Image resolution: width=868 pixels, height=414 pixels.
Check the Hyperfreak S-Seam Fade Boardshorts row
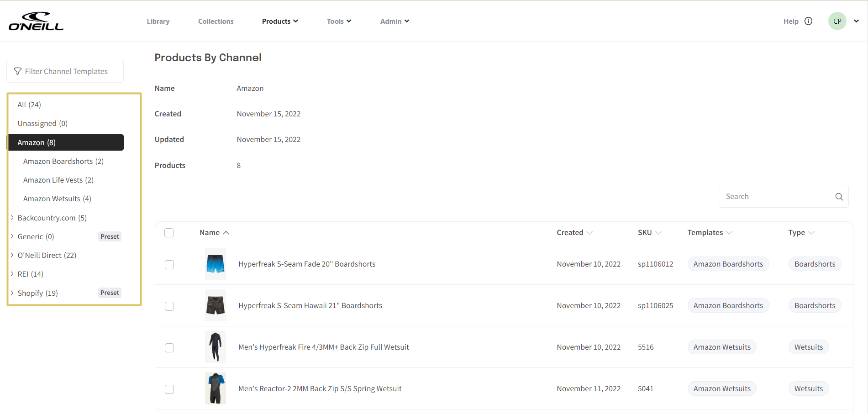(169, 265)
